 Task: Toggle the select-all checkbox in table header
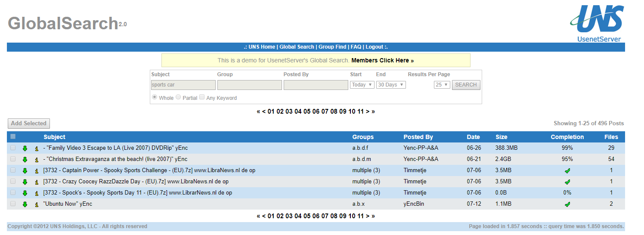pos(13,136)
